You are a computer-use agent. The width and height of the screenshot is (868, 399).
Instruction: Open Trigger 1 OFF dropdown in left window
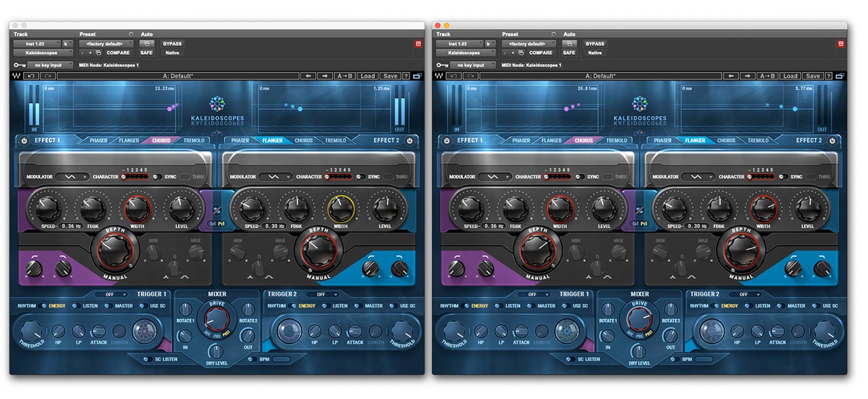pos(111,295)
